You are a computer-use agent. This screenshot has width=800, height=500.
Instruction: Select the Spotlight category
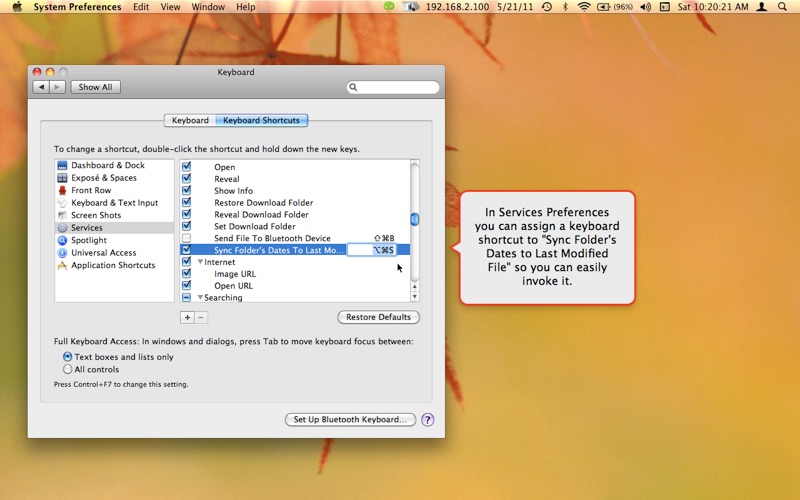click(x=114, y=240)
